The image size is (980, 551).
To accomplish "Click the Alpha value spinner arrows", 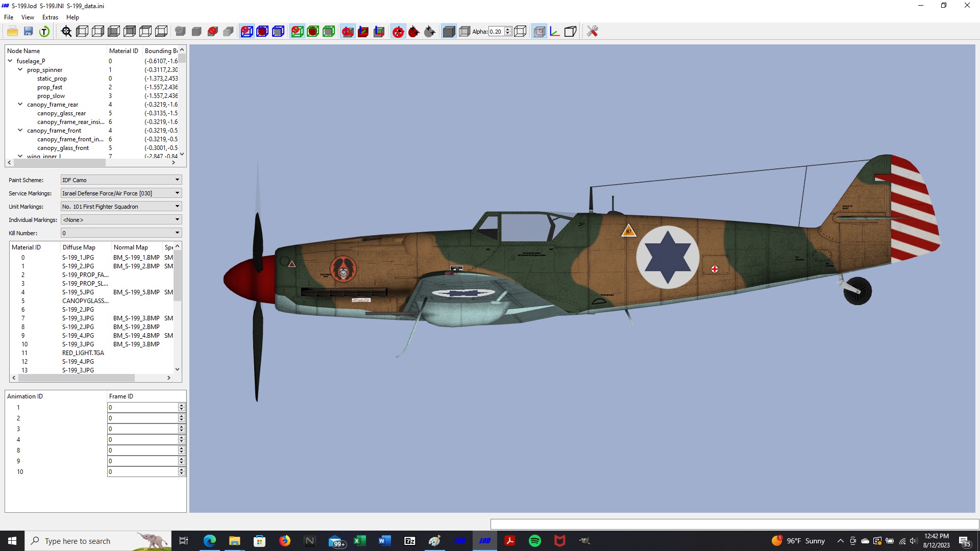I will point(508,32).
